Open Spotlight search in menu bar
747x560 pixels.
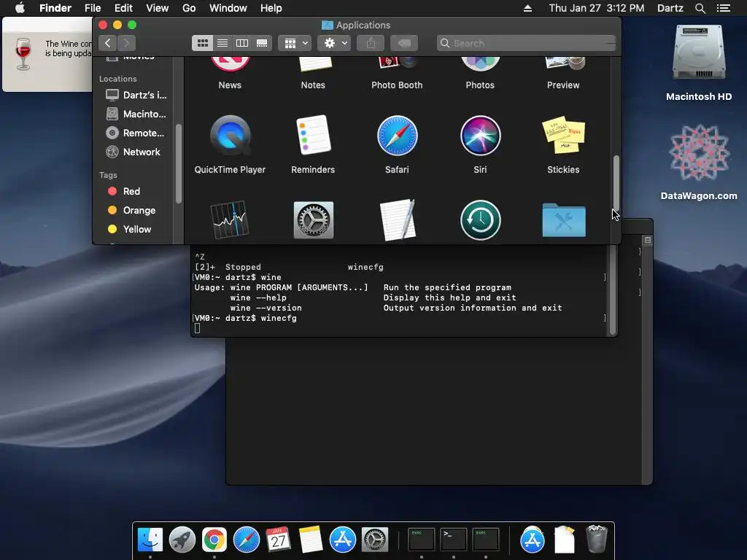pos(700,8)
